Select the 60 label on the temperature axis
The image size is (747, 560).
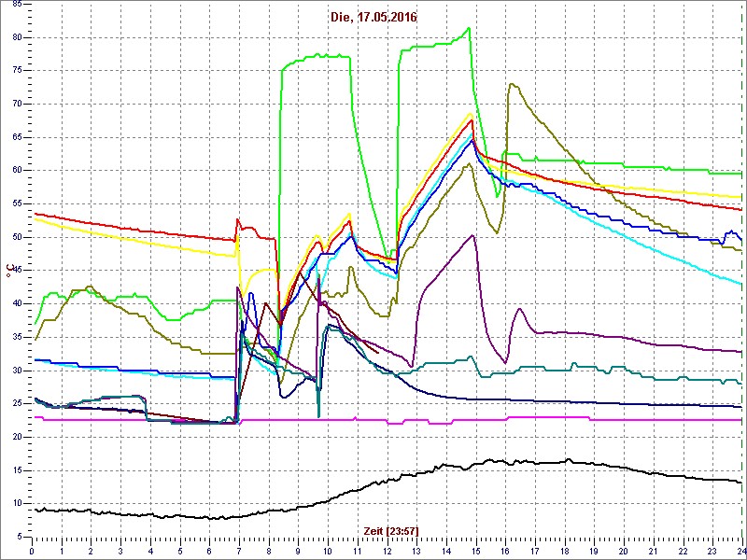(16, 171)
